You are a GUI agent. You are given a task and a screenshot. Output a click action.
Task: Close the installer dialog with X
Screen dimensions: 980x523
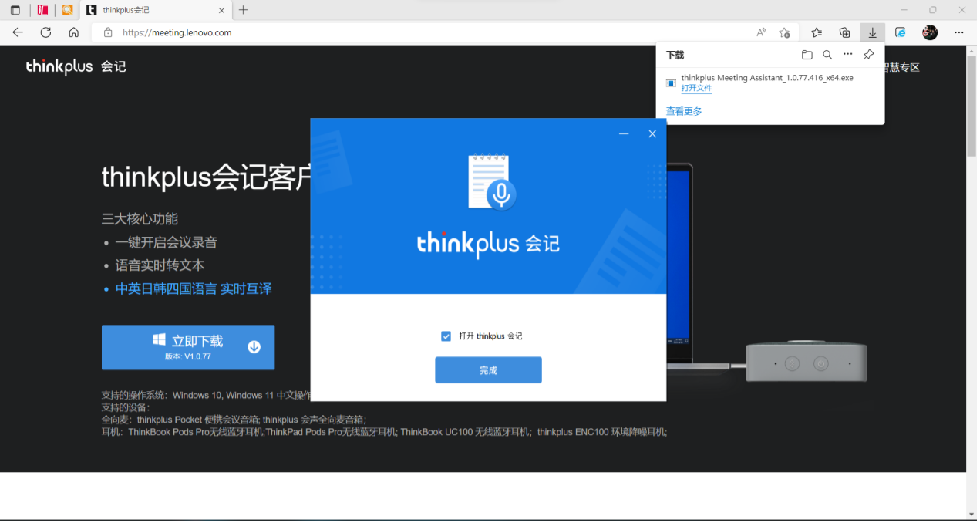pos(652,134)
